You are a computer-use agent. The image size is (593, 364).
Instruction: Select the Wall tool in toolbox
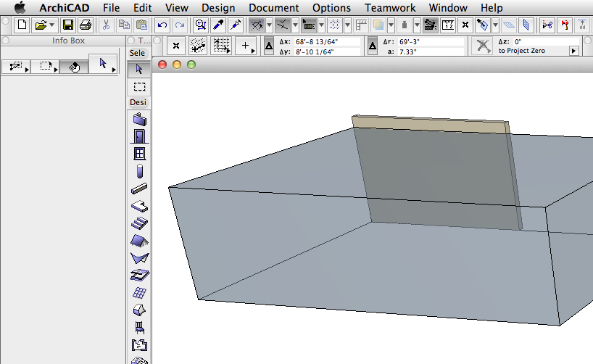tap(139, 119)
